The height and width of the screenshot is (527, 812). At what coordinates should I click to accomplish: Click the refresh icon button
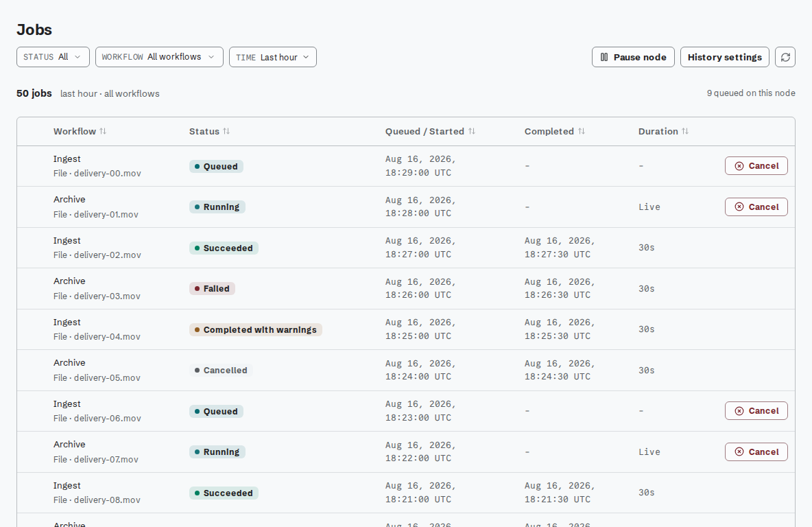[785, 57]
